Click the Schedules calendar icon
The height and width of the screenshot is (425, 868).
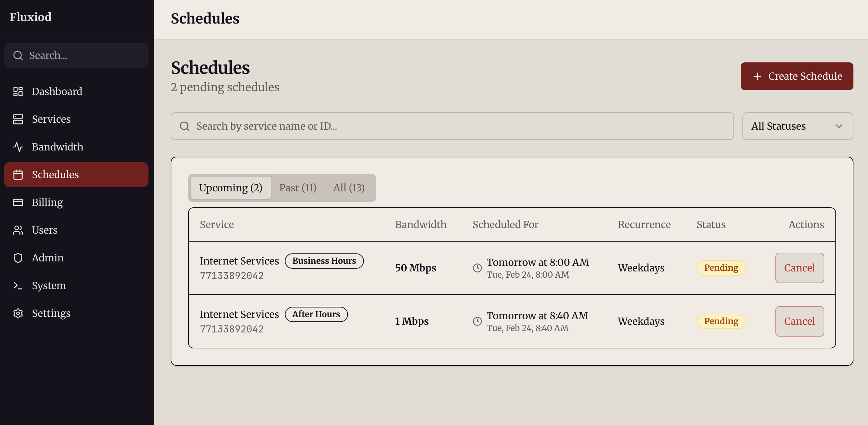point(18,174)
